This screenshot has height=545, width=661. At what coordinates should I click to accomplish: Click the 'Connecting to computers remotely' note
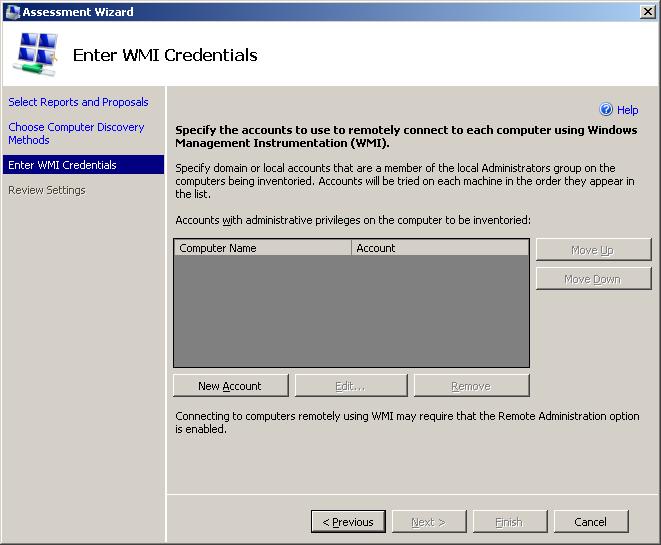(x=407, y=422)
